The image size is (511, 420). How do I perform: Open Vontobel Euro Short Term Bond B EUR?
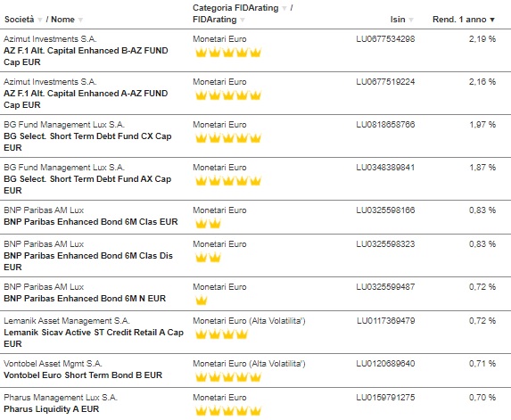pos(83,375)
